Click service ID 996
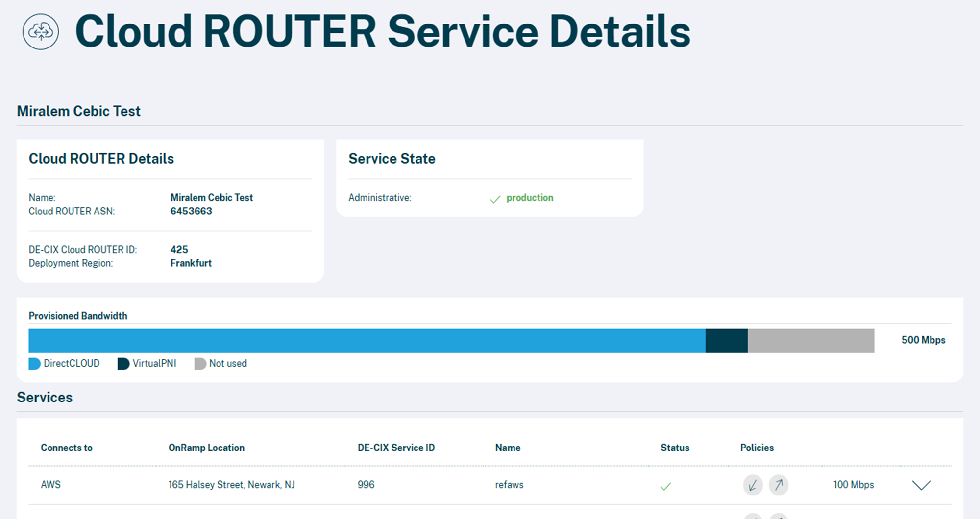 (x=366, y=485)
